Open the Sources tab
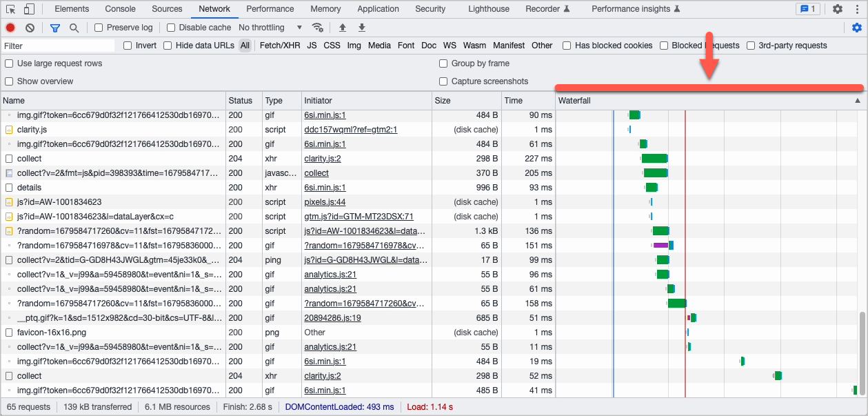Image resolution: width=868 pixels, height=416 pixels. pos(167,9)
